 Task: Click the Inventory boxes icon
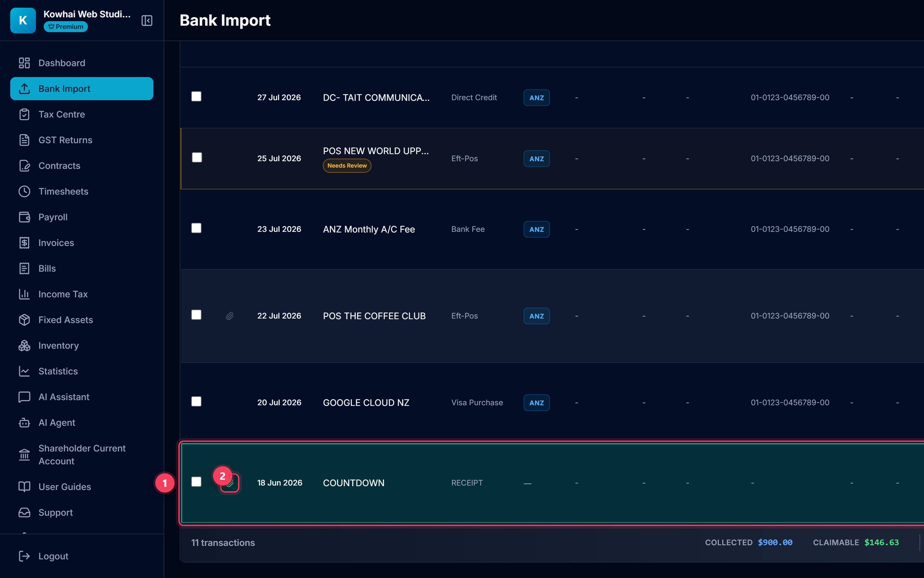click(24, 345)
